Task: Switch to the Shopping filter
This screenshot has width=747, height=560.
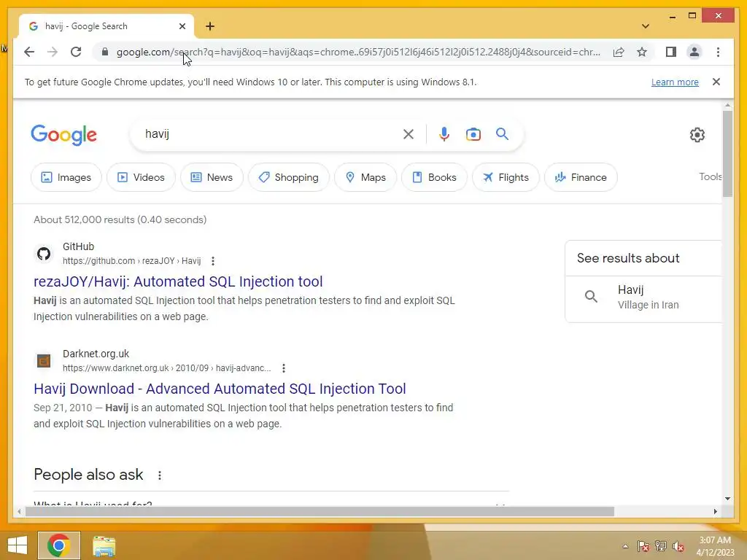Action: (289, 177)
